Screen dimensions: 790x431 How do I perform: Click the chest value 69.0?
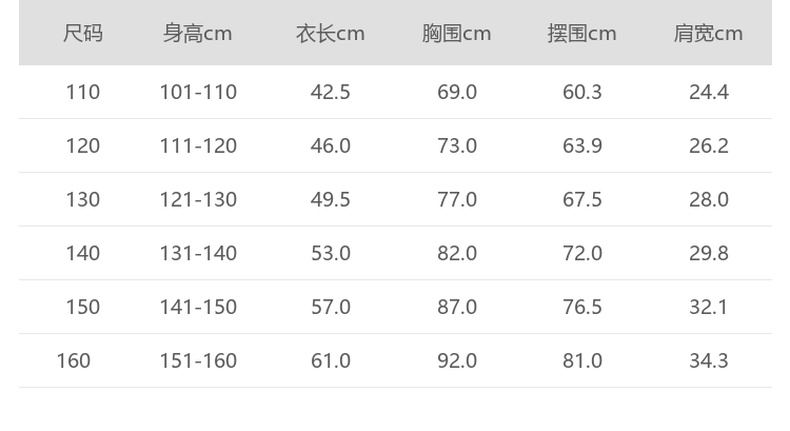coord(457,92)
